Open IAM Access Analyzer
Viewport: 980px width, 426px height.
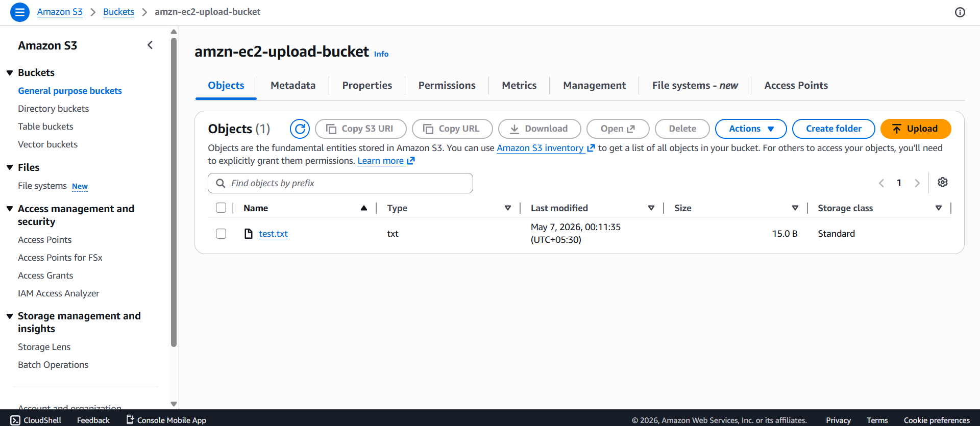(58, 293)
